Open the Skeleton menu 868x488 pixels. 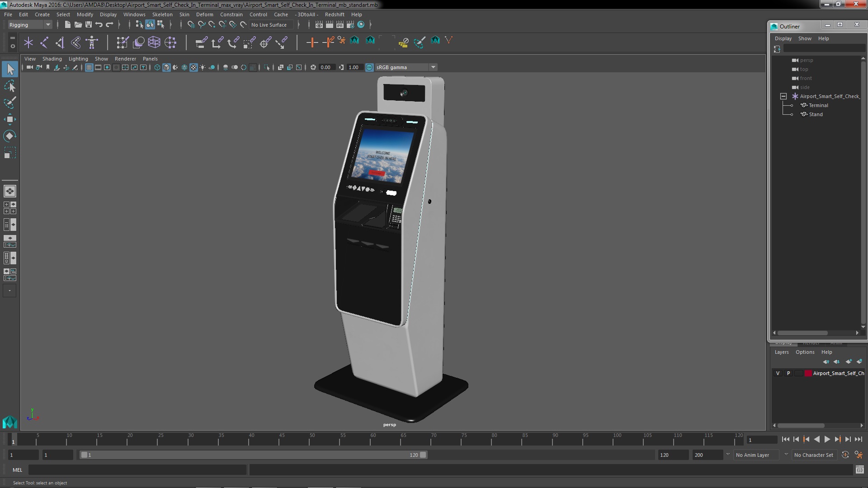pyautogui.click(x=162, y=14)
